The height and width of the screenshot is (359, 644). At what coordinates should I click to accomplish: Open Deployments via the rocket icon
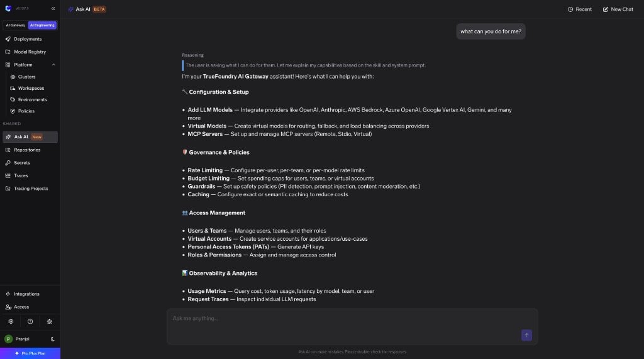(x=8, y=39)
